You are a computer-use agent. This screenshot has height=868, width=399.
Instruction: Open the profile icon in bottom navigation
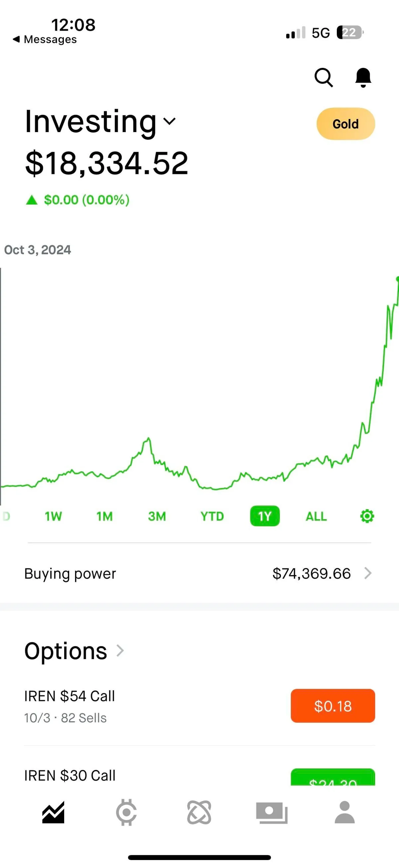(344, 813)
